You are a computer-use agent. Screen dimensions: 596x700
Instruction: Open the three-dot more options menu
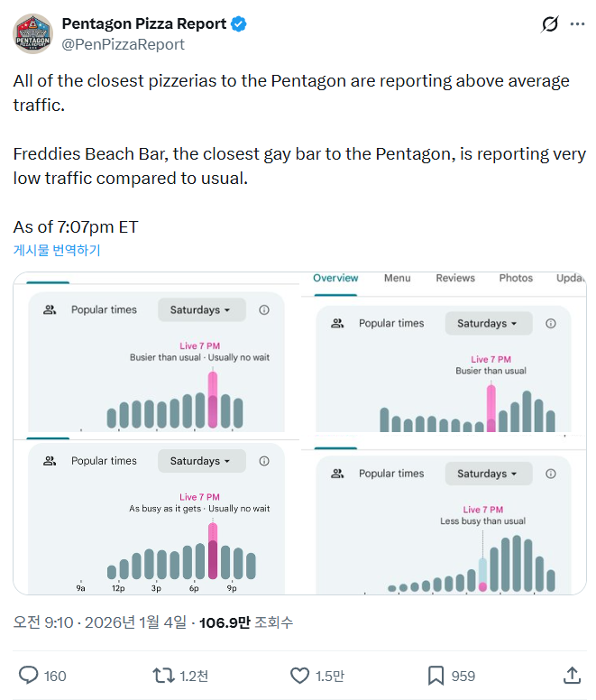tap(577, 24)
